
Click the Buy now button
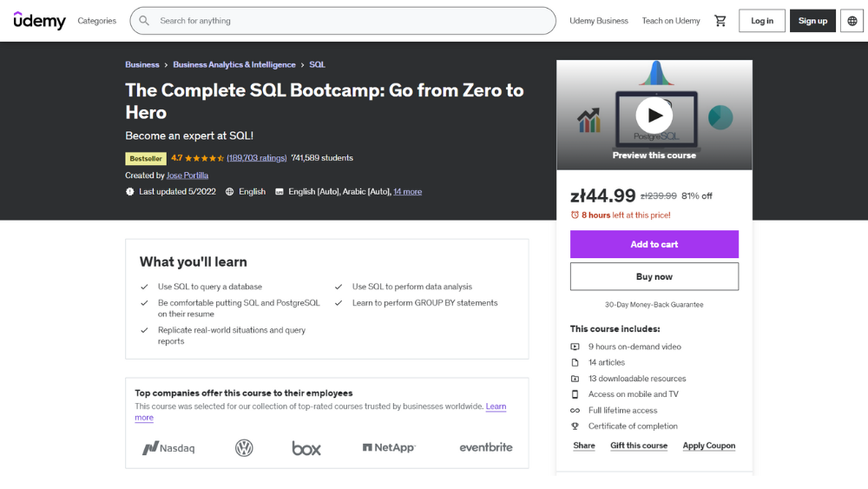pyautogui.click(x=654, y=276)
